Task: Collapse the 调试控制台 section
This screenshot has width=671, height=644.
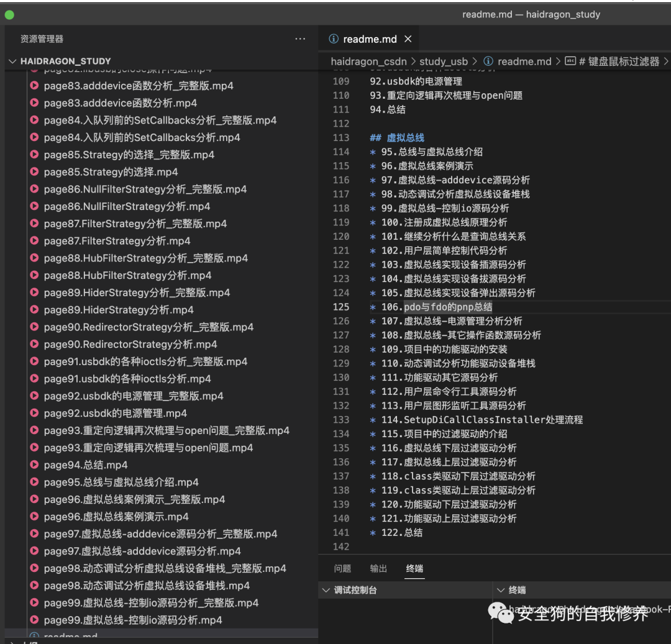Action: coord(326,591)
